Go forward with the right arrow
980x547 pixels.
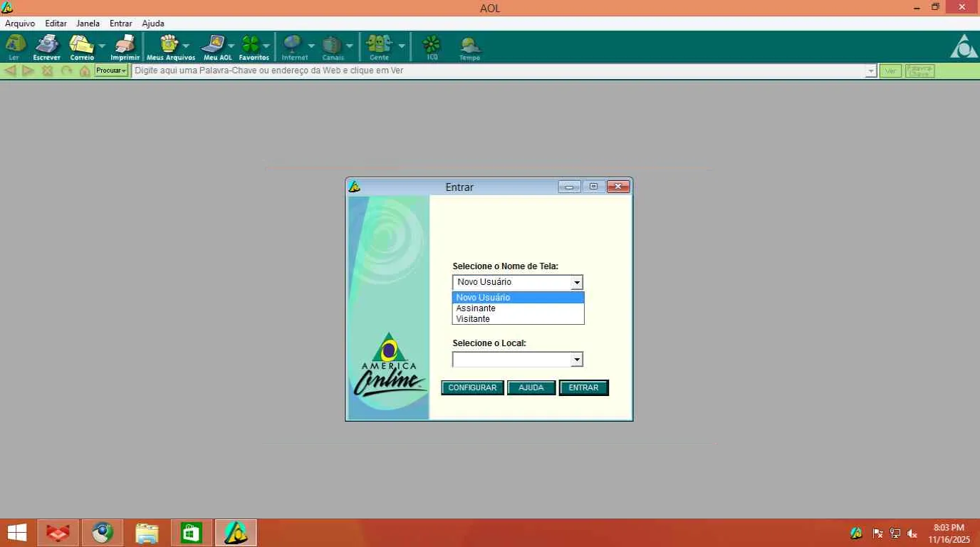tap(28, 71)
